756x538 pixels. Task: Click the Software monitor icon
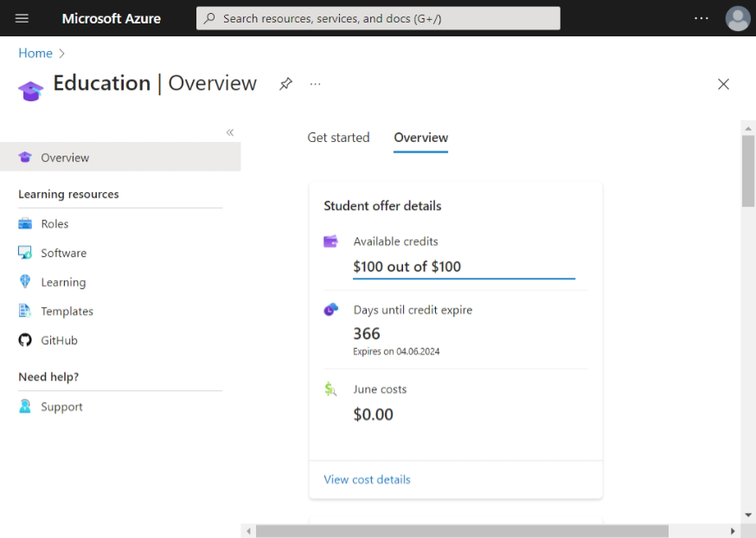(25, 252)
